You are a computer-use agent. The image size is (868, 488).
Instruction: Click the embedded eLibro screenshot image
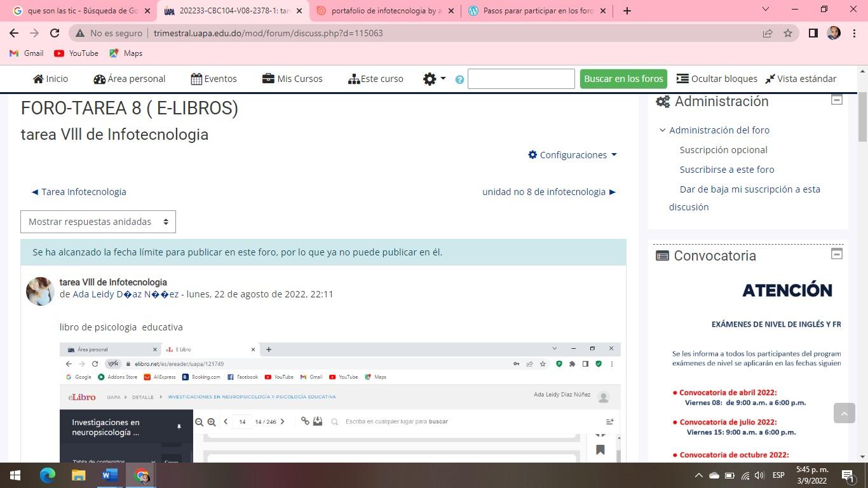click(340, 402)
